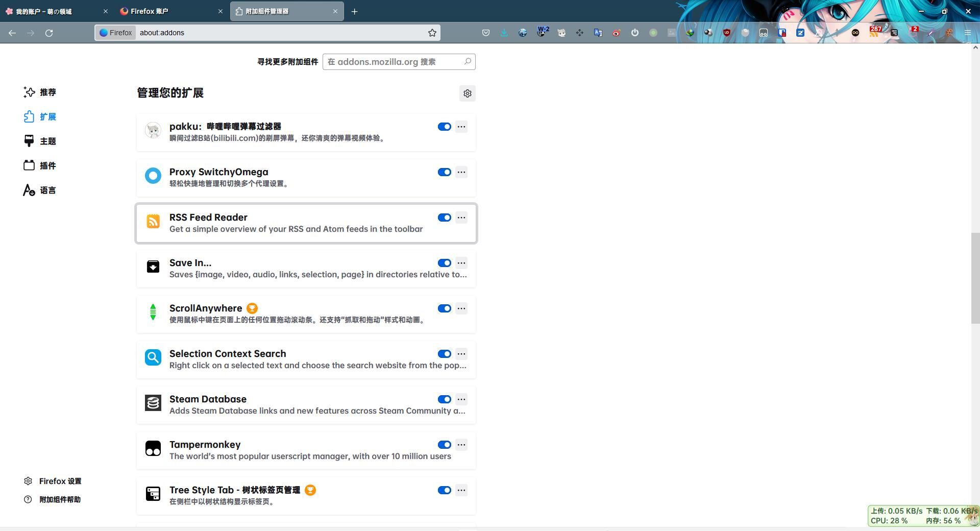This screenshot has height=531, width=980.
Task: Turn off the Tampermonkey extension
Action: (444, 445)
